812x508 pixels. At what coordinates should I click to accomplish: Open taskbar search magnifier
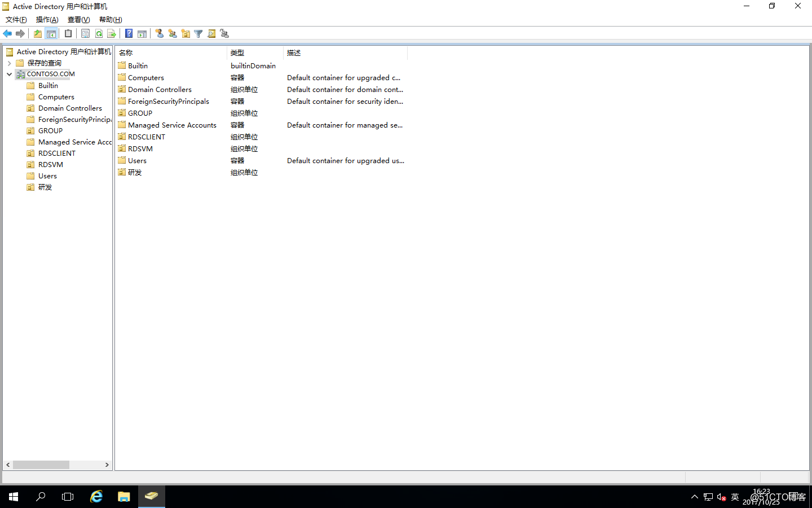tap(41, 497)
